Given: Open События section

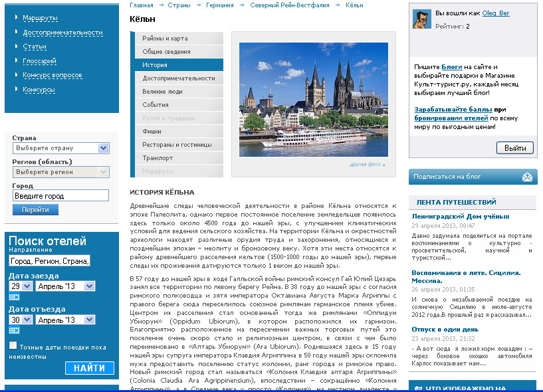Looking at the screenshot, I should point(179,105).
